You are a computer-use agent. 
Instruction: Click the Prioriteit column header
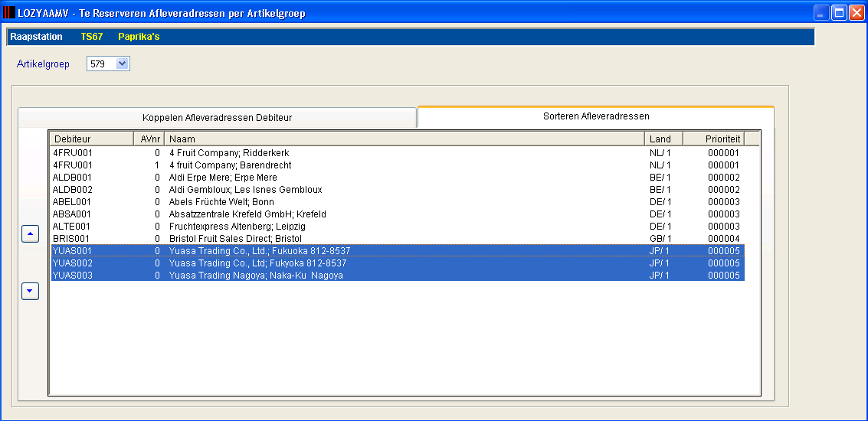[713, 139]
